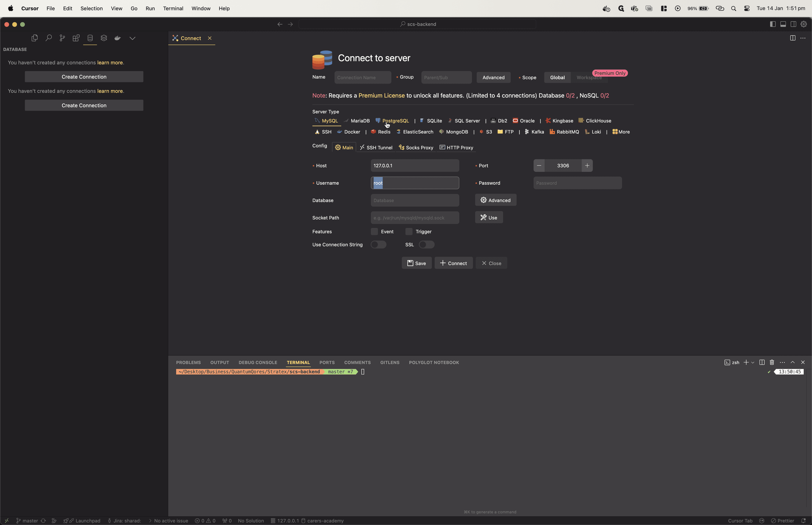
Task: Choose PostgreSQL as the server type
Action: click(x=392, y=121)
